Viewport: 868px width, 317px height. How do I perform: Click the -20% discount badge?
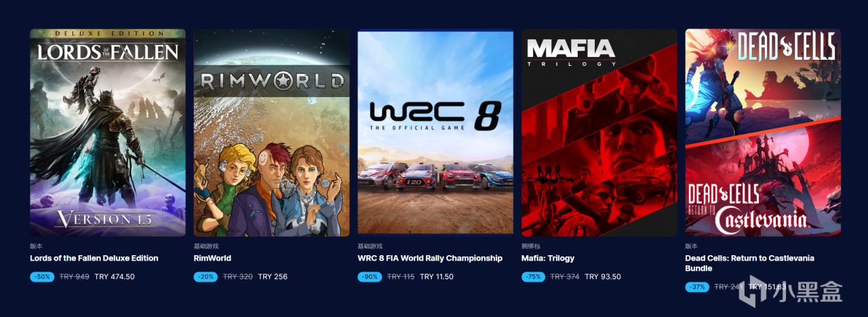(206, 277)
